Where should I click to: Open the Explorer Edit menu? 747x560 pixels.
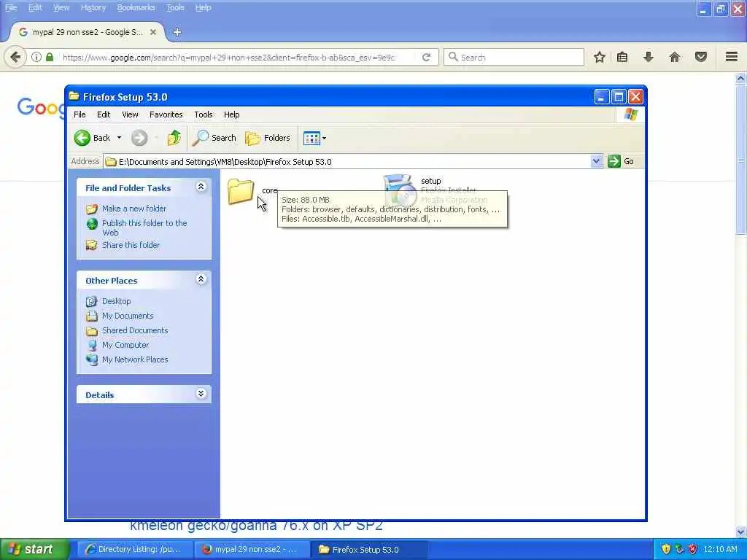point(104,114)
